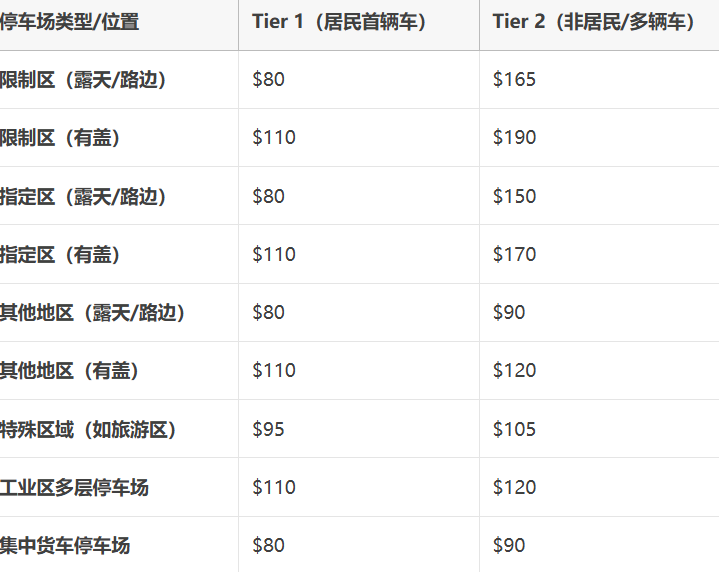Click the 其他地区（露天/路边）row label

(92, 313)
